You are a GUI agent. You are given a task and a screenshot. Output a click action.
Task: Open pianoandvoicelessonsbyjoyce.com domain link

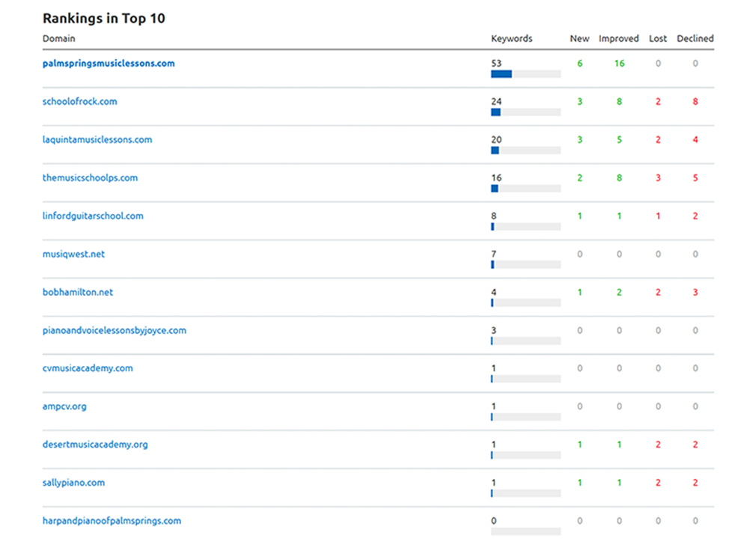pos(115,330)
